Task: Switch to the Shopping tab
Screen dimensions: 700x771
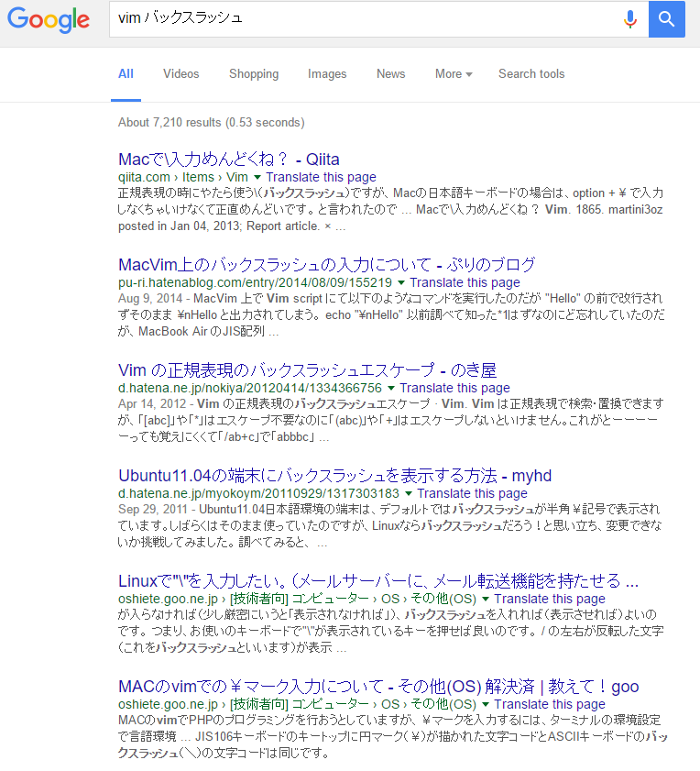Action: (254, 73)
